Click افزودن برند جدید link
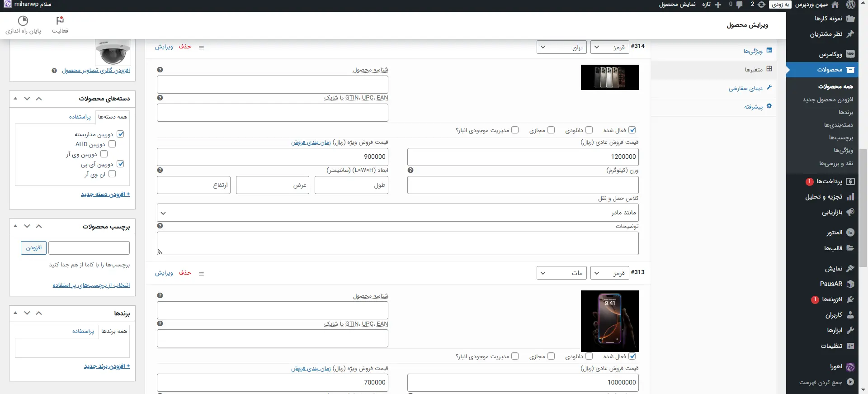This screenshot has width=868, height=394. point(107,366)
